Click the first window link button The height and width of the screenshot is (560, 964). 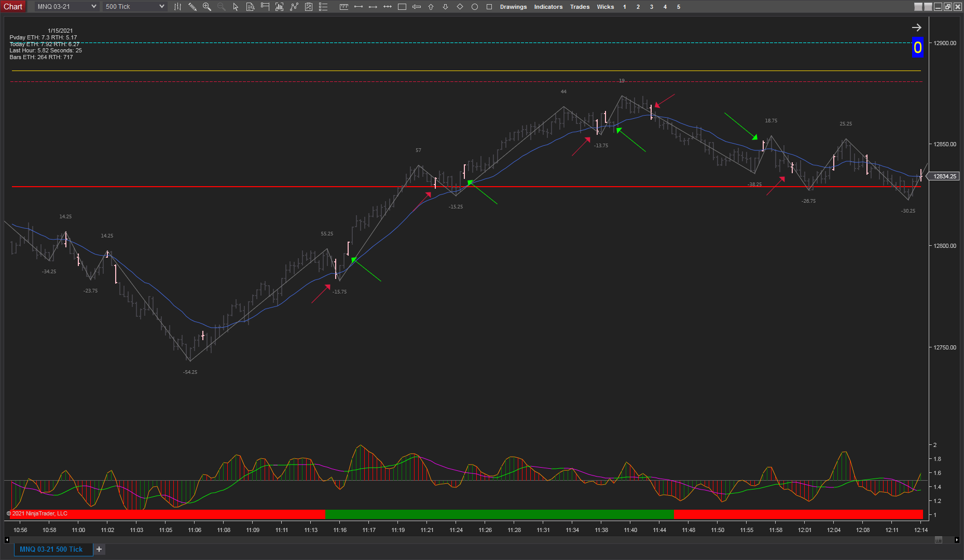[918, 7]
